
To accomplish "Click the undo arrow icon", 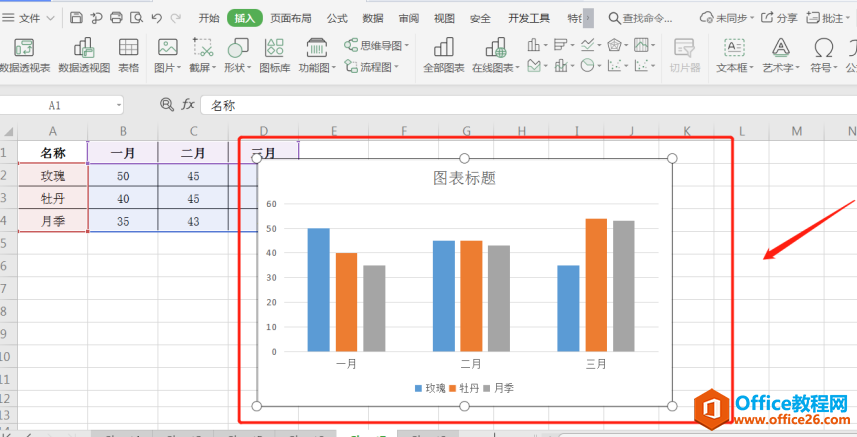I will (157, 18).
